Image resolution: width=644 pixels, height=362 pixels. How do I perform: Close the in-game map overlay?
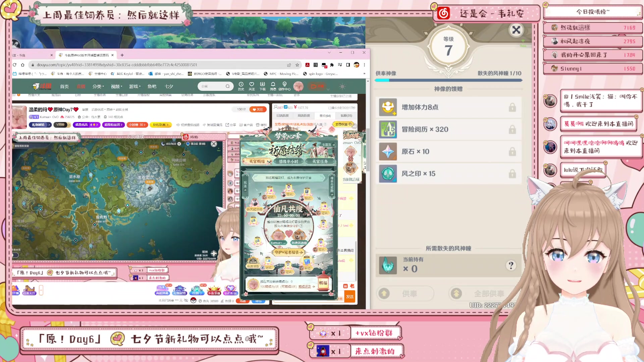point(214,144)
